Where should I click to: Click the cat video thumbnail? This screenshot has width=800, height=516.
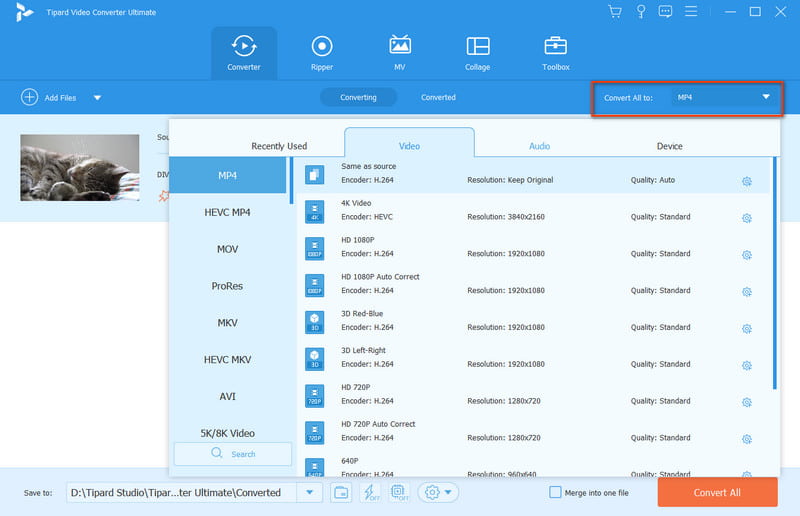(x=80, y=168)
